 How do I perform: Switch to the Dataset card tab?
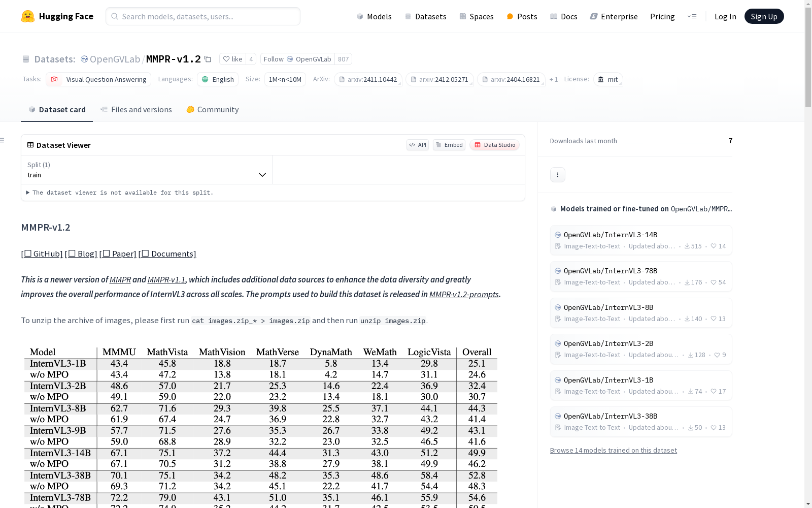pyautogui.click(x=57, y=109)
